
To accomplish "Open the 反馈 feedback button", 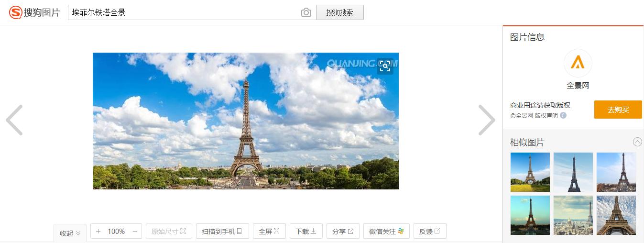I will pyautogui.click(x=430, y=232).
